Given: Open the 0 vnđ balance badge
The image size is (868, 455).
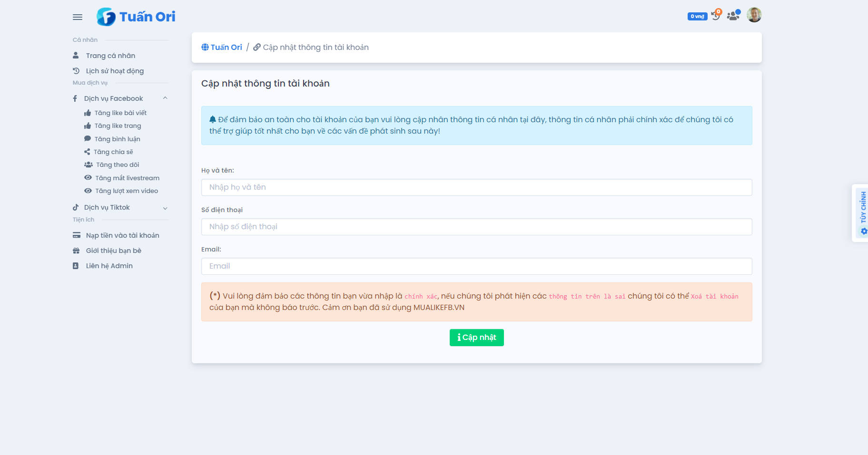Looking at the screenshot, I should click(697, 16).
